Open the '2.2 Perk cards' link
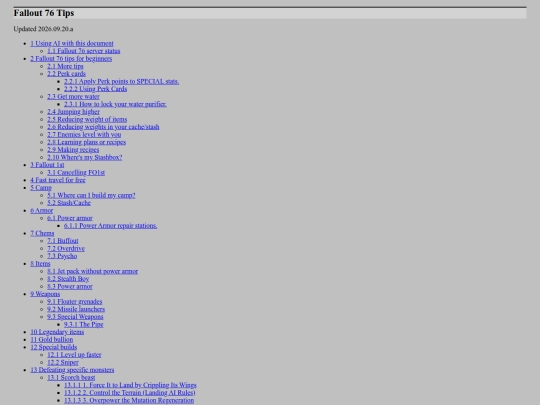The height and width of the screenshot is (405, 540). tap(66, 74)
